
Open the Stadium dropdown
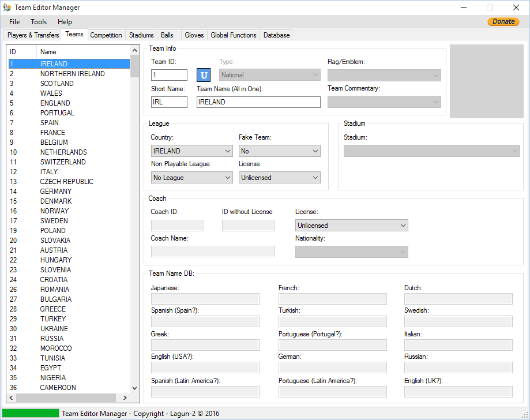click(x=431, y=151)
